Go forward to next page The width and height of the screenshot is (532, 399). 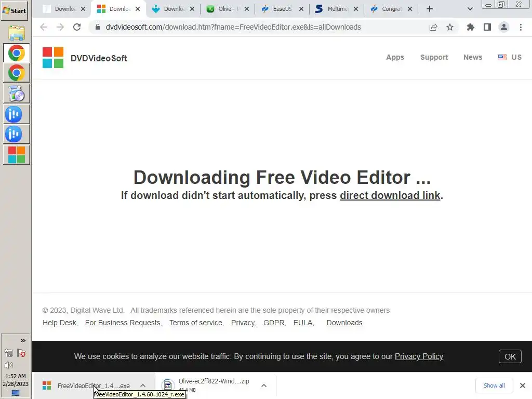(60, 27)
